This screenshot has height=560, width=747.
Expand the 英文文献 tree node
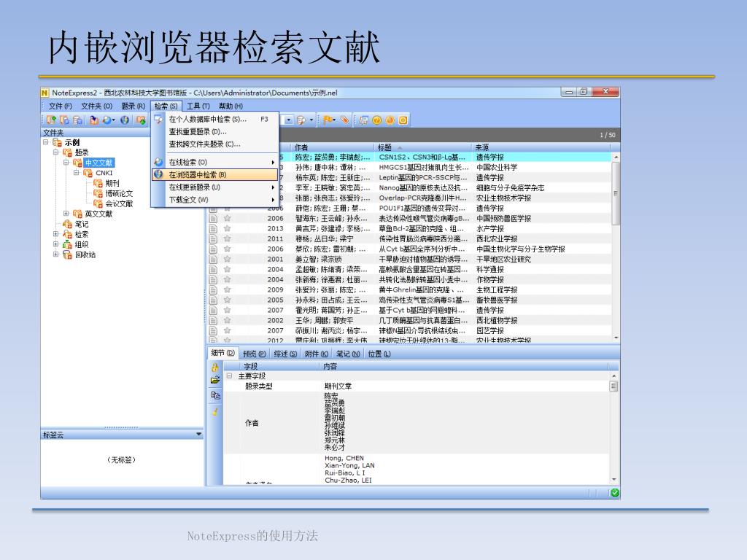click(x=66, y=214)
